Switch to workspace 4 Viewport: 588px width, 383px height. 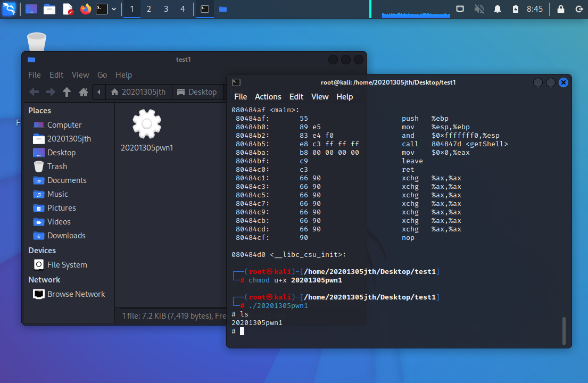coord(183,9)
